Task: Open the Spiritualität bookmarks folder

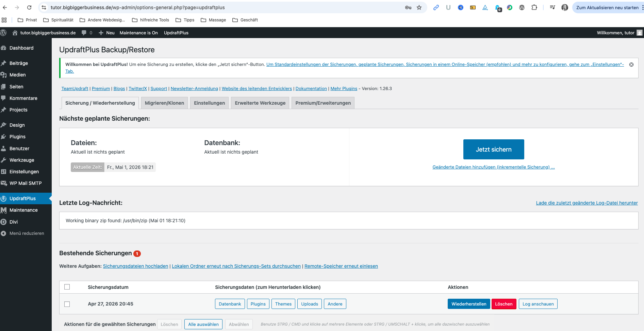Action: pyautogui.click(x=59, y=20)
